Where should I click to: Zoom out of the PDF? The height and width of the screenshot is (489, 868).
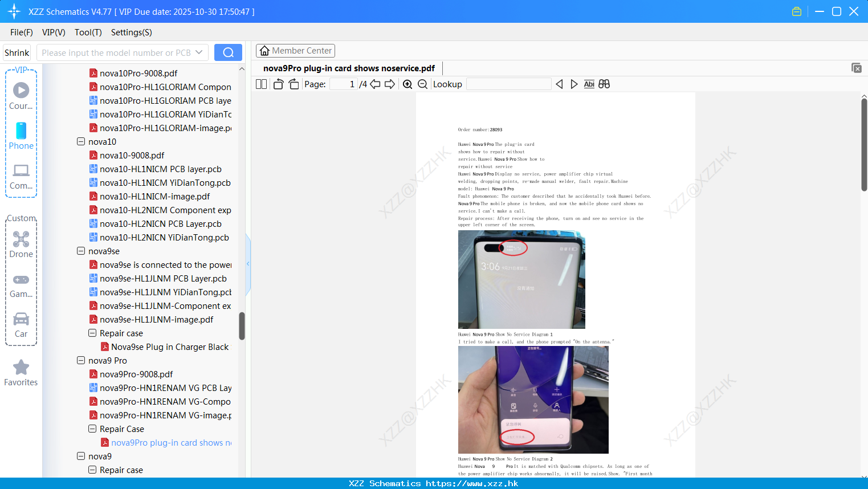point(422,84)
